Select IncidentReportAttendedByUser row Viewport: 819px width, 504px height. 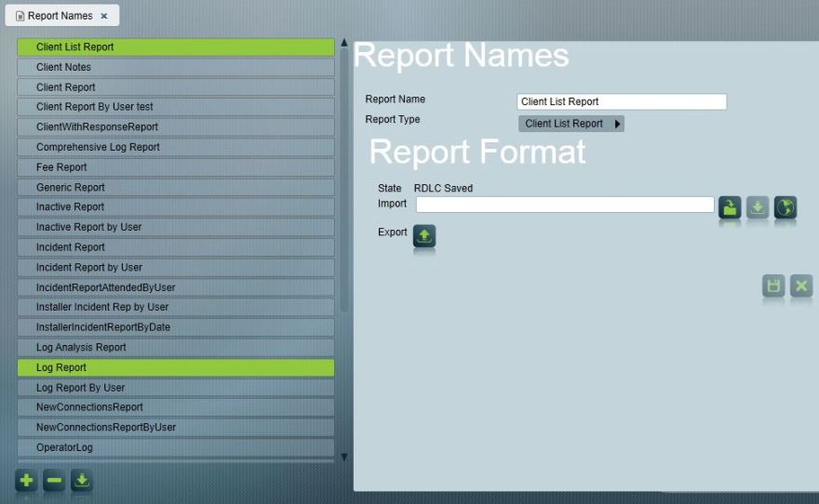[176, 287]
